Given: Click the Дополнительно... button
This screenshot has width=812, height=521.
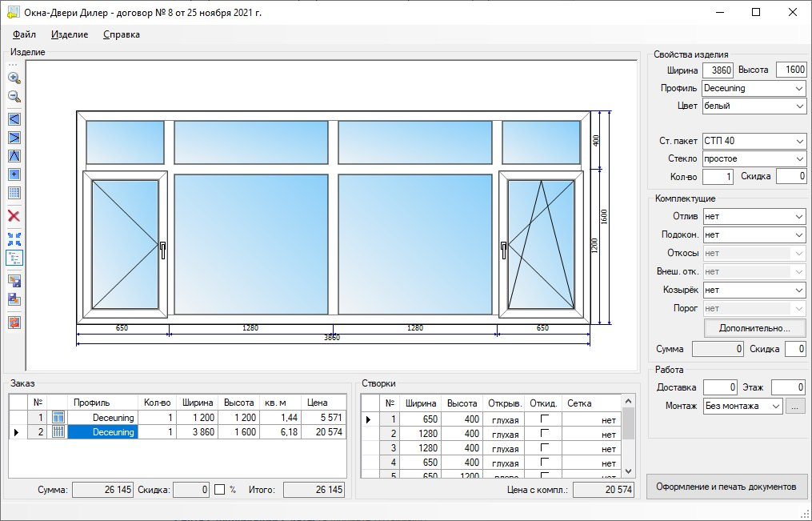Looking at the screenshot, I should point(754,328).
